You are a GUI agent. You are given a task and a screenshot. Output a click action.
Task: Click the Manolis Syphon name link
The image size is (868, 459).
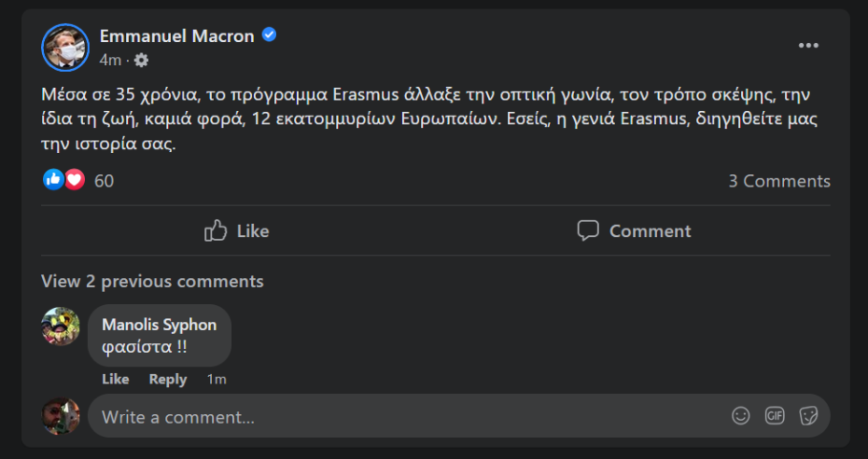tap(159, 325)
